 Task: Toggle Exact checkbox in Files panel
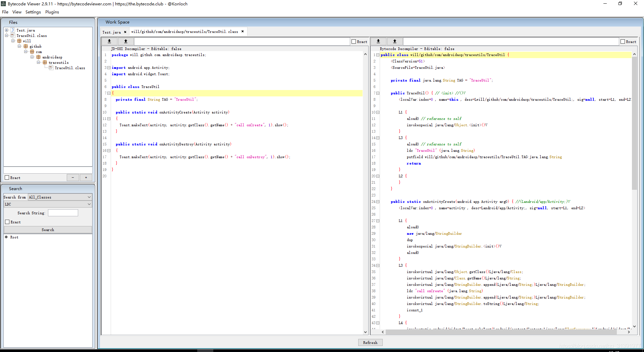point(7,178)
